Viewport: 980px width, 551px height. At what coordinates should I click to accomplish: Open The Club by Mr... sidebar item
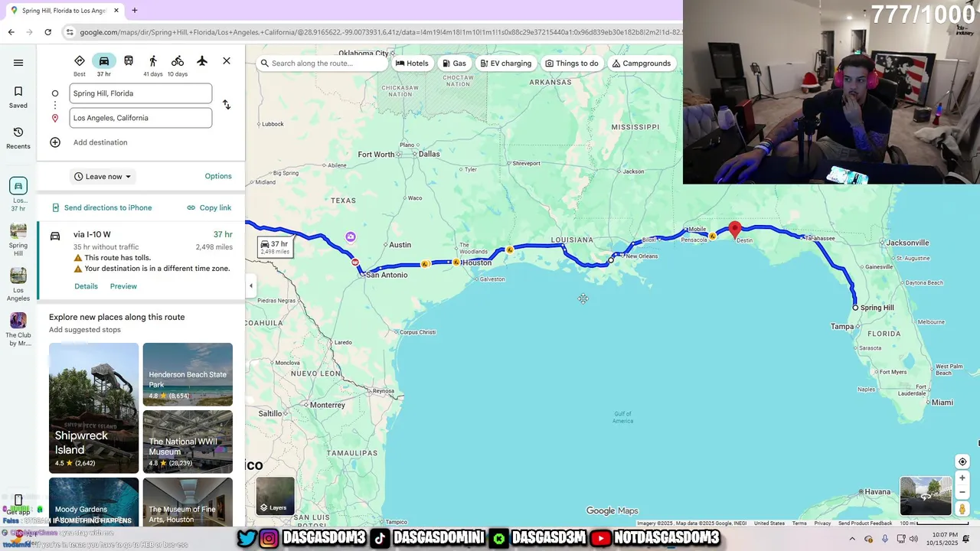tap(18, 329)
